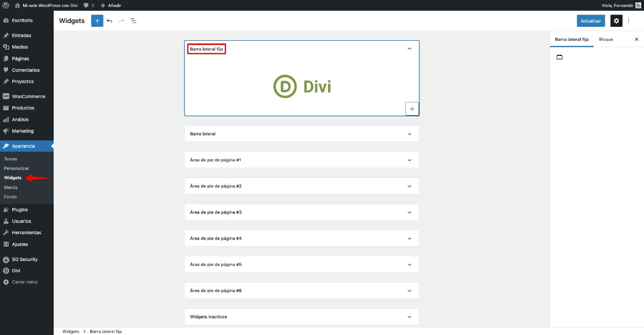The width and height of the screenshot is (644, 335).
Task: Expand the Barra lateral widget area
Action: 409,133
